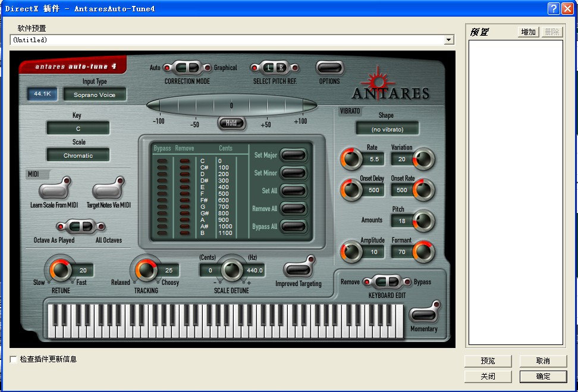Click the 关闭 close button

[x=488, y=377]
